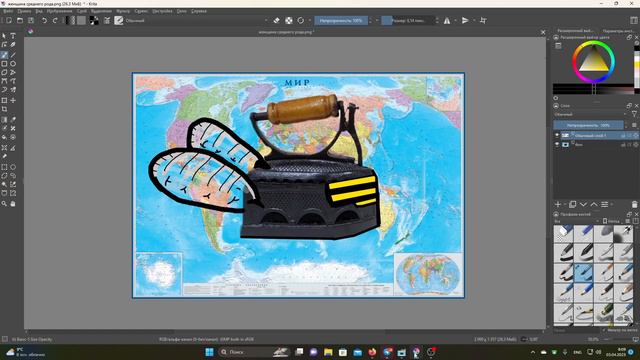This screenshot has width=640, height=360.
Task: Hide the top paint layer
Action: point(557,135)
